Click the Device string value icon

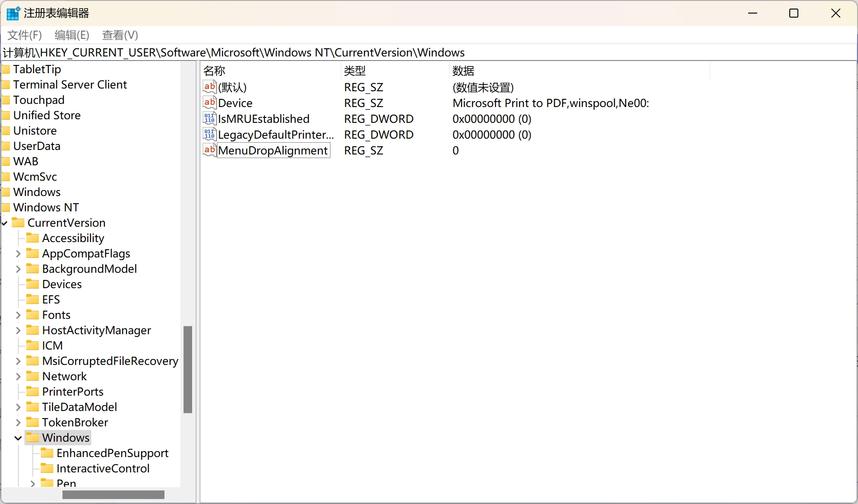(209, 103)
